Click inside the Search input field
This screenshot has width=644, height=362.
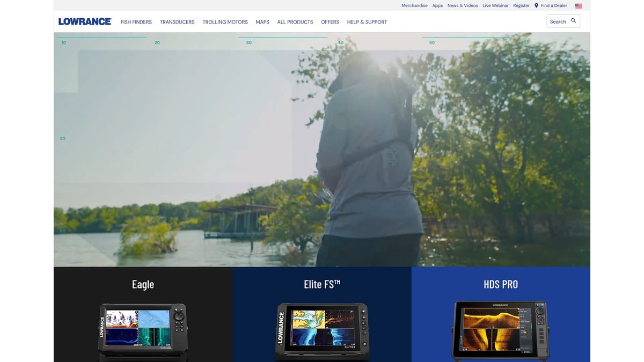coord(559,21)
